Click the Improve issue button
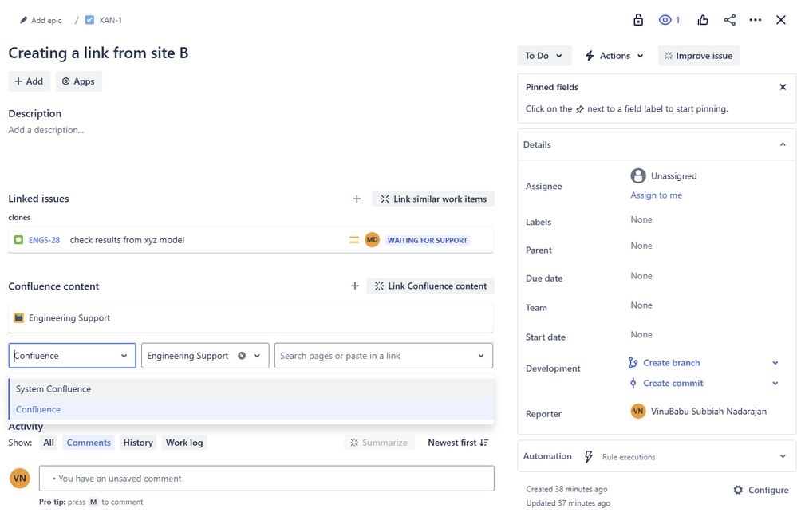Image resolution: width=797 pixels, height=532 pixels. (x=698, y=56)
